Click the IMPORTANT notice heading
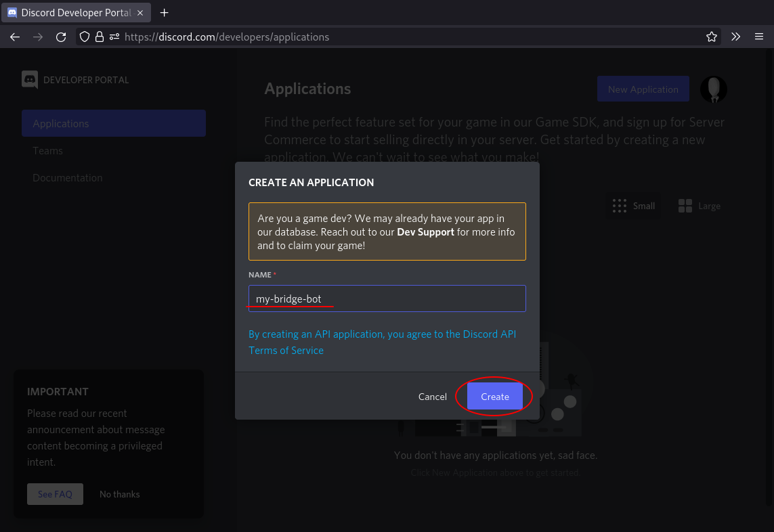Viewport: 774px width, 532px height. coord(58,392)
